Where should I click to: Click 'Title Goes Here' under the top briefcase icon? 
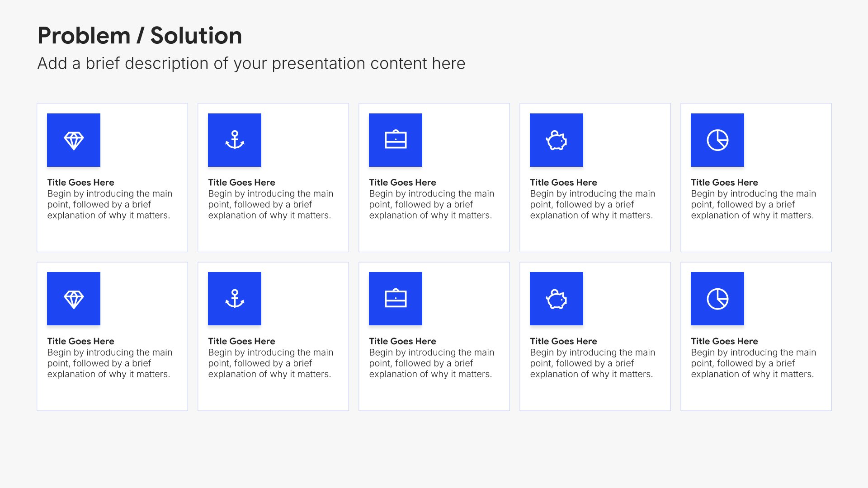tap(402, 183)
